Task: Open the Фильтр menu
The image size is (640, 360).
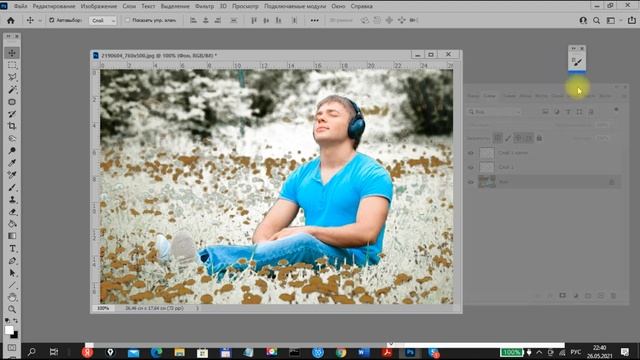Action: [x=204, y=6]
